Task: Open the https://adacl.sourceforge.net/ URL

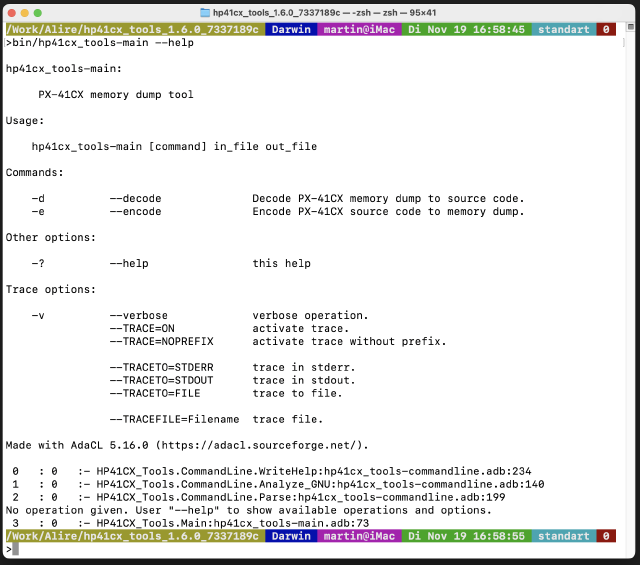Action: (x=258, y=445)
